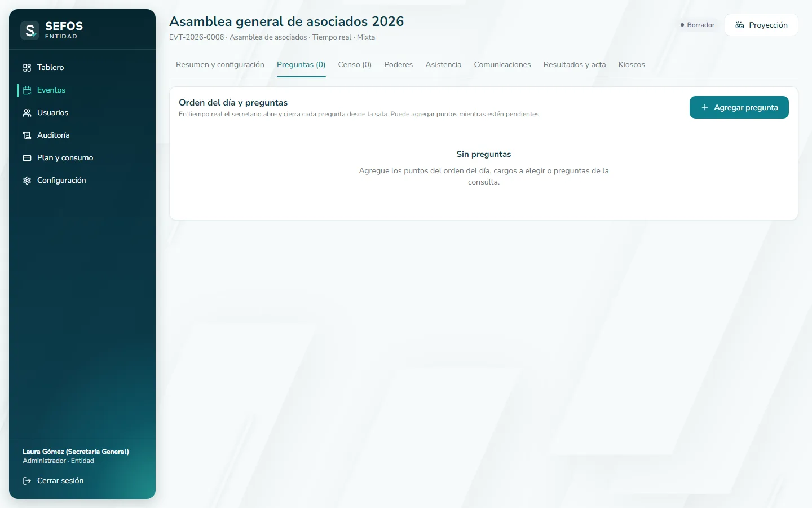The height and width of the screenshot is (508, 812).
Task: Open Plan y consumo menu label
Action: (65, 158)
